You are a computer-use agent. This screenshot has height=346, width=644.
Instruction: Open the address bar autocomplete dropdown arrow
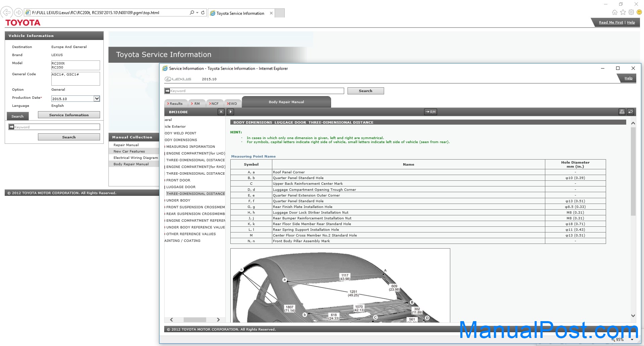pos(197,12)
